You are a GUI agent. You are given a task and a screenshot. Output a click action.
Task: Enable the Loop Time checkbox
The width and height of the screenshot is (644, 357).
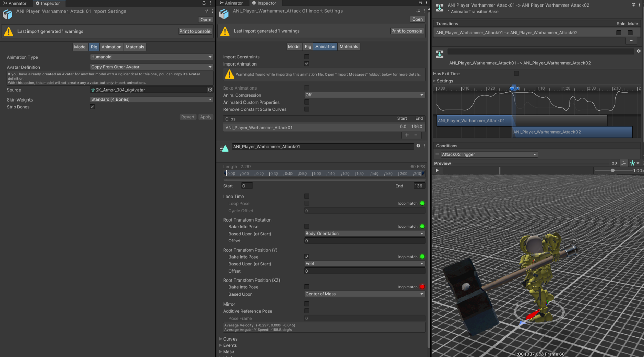[307, 197]
